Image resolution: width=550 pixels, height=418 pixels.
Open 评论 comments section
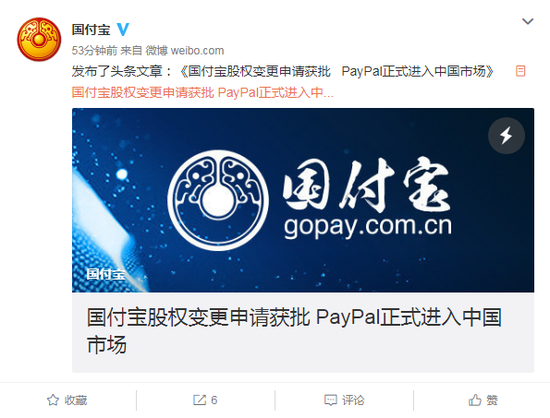point(353,400)
